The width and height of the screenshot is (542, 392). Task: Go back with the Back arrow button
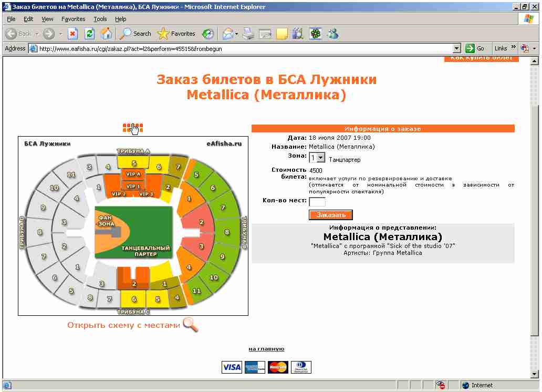[x=18, y=34]
